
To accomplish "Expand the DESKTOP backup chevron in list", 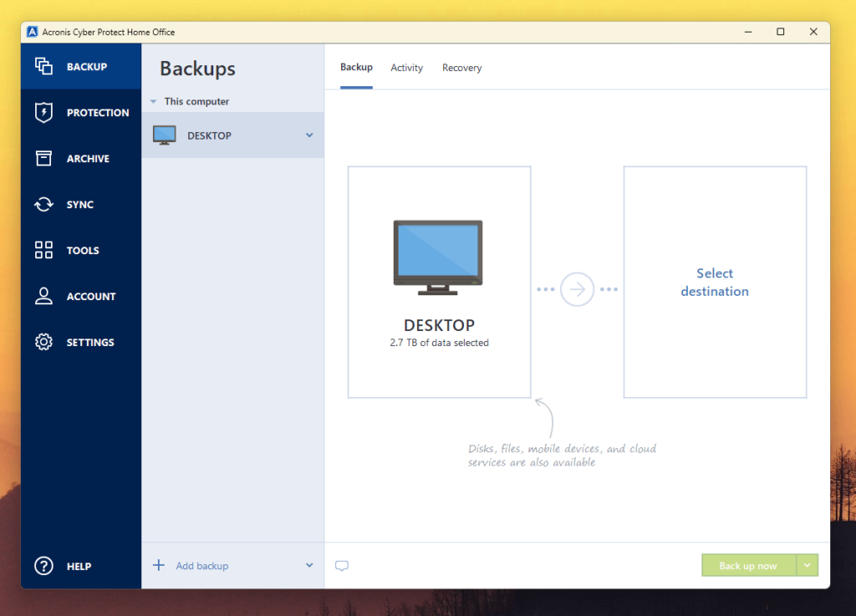I will (x=309, y=135).
